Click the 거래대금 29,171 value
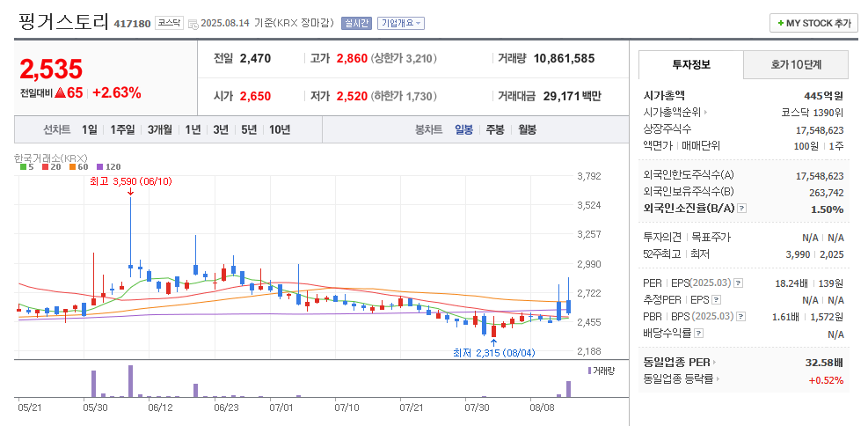 560,97
